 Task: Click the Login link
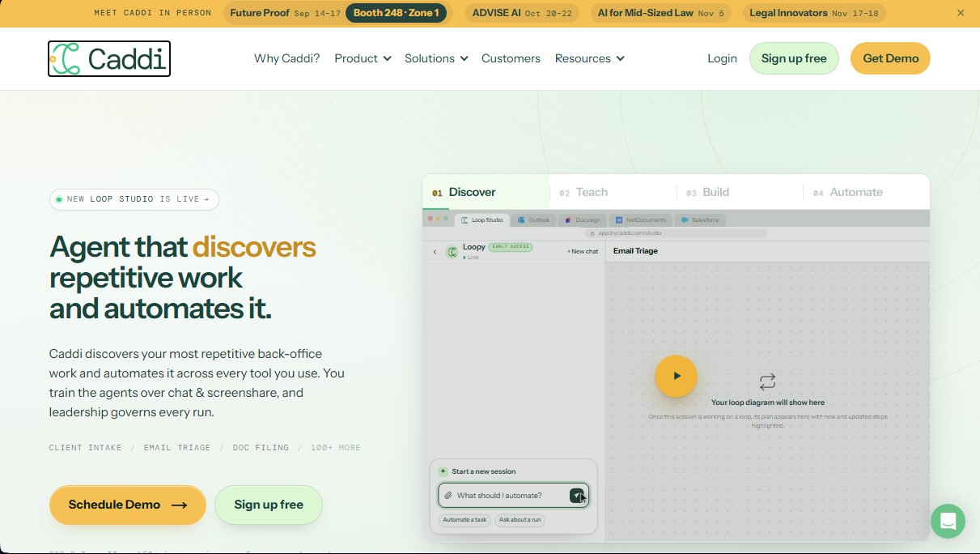click(x=722, y=58)
